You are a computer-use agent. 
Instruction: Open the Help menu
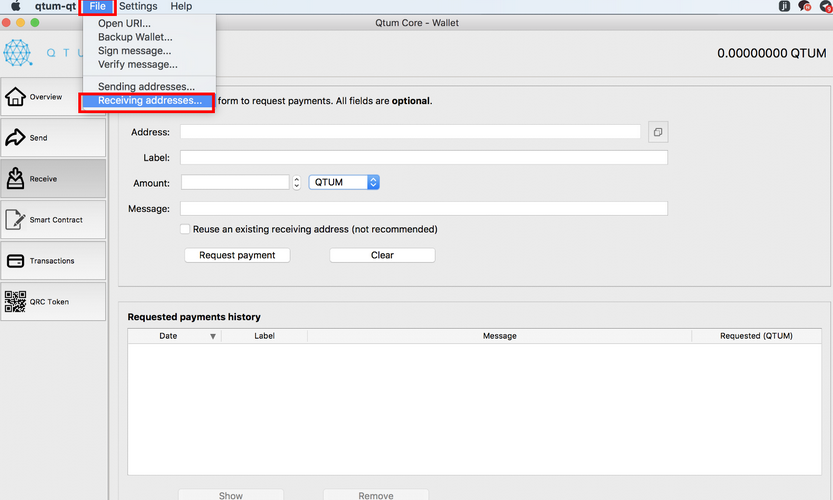point(181,6)
